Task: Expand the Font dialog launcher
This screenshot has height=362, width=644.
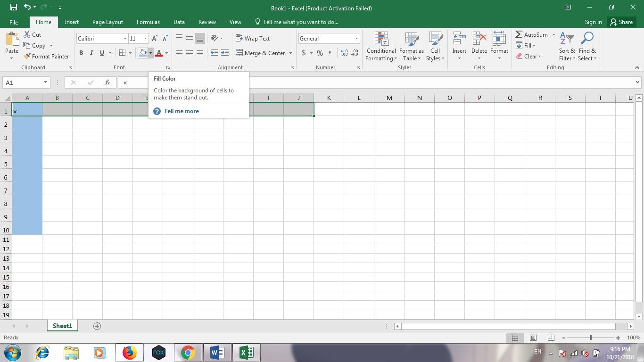Action: (167, 68)
